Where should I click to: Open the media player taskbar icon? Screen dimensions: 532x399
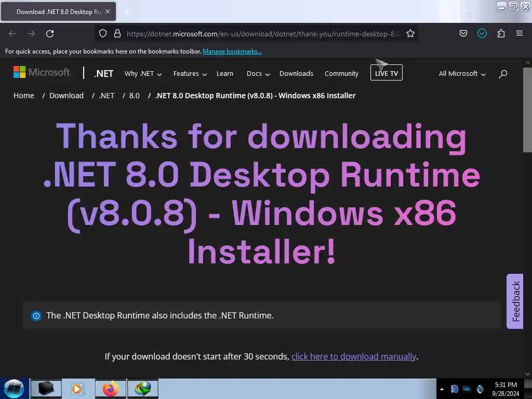[77, 389]
